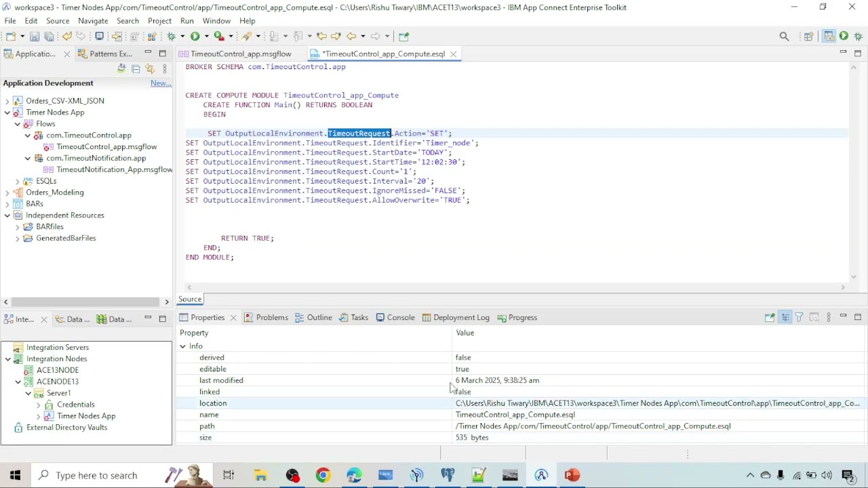Image resolution: width=868 pixels, height=488 pixels.
Task: Toggle Show Categories in Properties view
Action: pos(785,317)
